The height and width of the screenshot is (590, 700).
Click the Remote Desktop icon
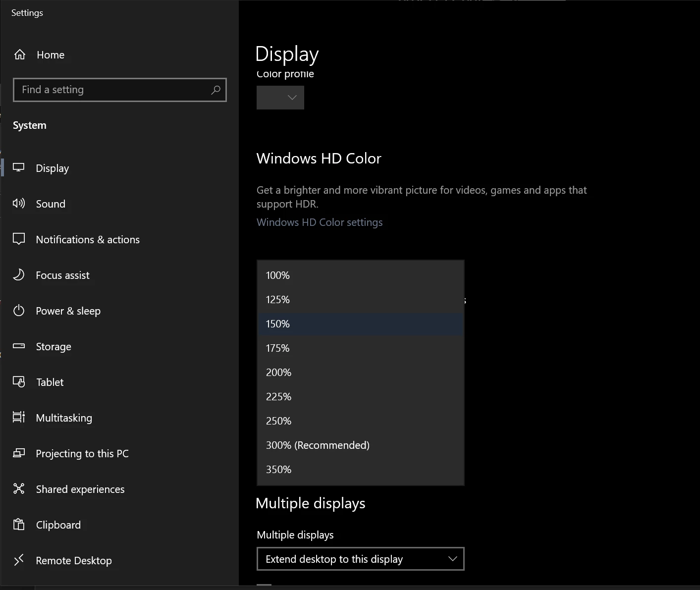pos(19,560)
